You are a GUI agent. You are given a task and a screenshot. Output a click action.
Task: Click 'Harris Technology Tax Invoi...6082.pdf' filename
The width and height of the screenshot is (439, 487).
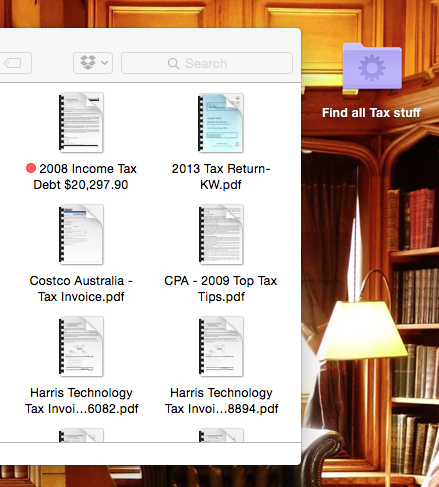click(x=81, y=401)
